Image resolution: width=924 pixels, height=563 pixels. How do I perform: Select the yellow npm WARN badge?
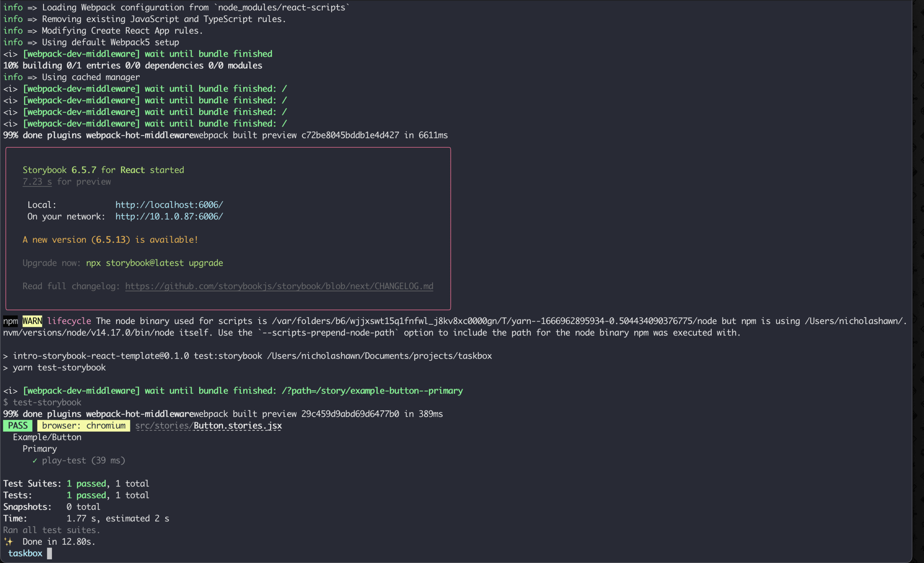pos(32,321)
